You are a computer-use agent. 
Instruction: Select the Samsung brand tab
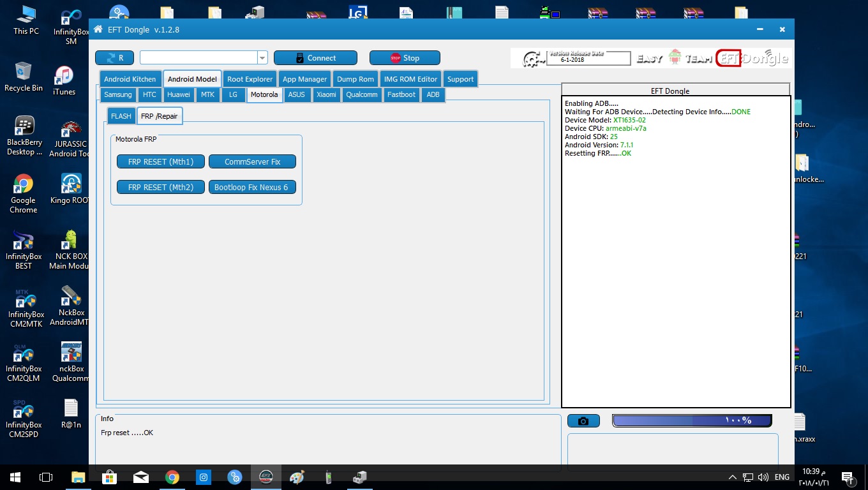(x=118, y=94)
